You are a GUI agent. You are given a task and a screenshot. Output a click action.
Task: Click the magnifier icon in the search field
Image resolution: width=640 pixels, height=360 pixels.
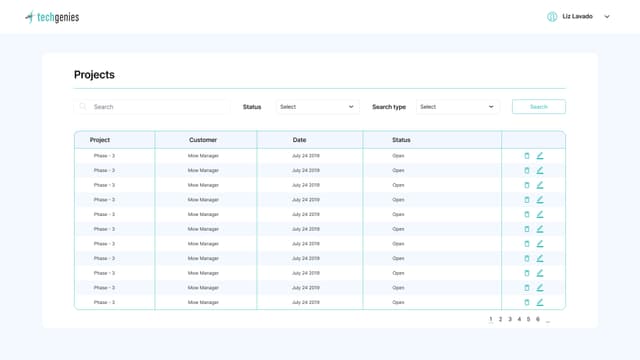pyautogui.click(x=83, y=107)
